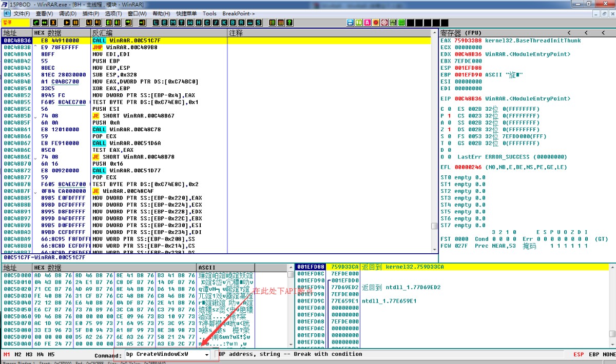Click the 注释 column header
The image size is (616, 364).
329,33
